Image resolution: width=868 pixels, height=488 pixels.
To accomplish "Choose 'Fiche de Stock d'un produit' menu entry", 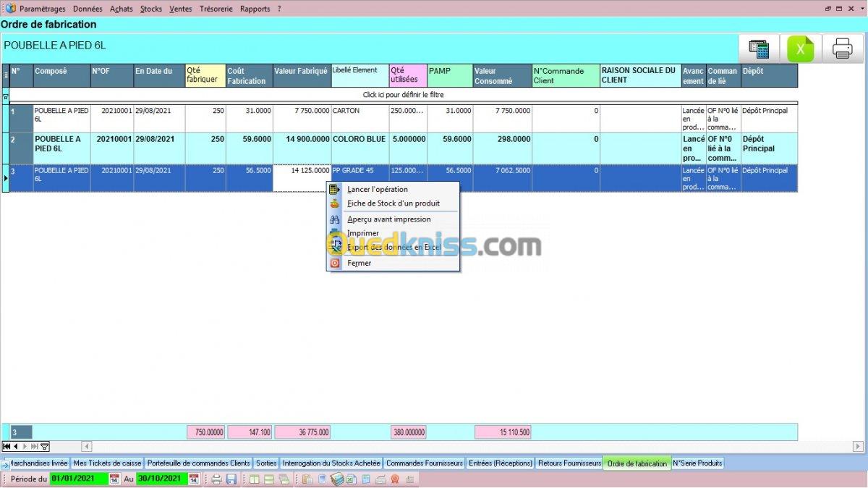I will click(x=393, y=203).
